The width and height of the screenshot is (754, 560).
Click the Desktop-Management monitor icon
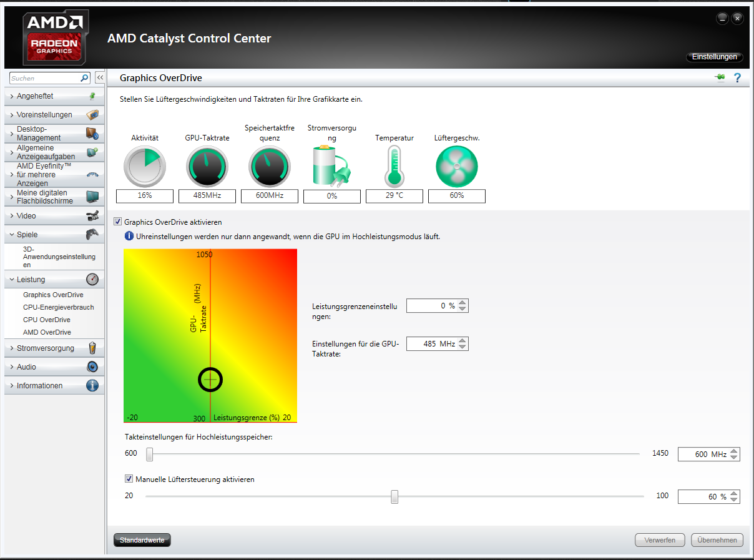pyautogui.click(x=92, y=134)
